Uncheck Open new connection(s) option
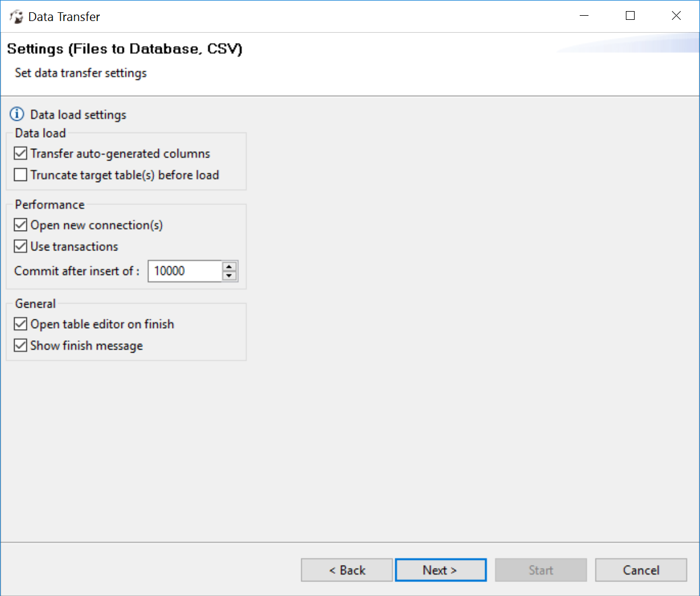 [20, 225]
